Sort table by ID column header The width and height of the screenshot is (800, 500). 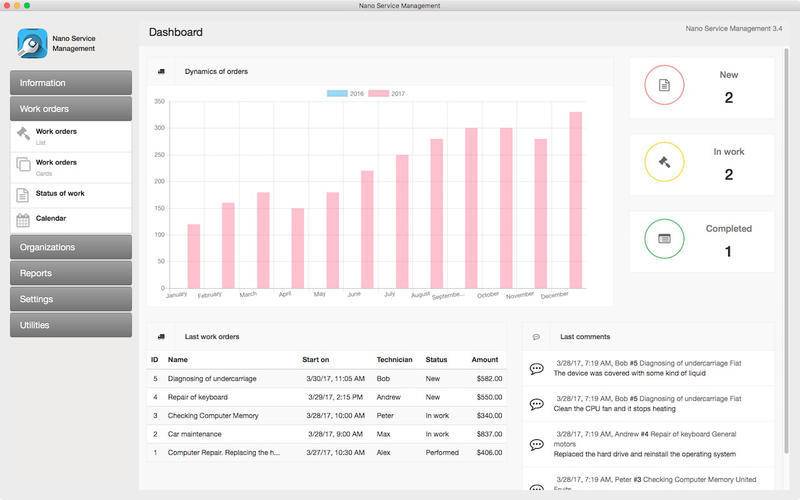point(155,360)
